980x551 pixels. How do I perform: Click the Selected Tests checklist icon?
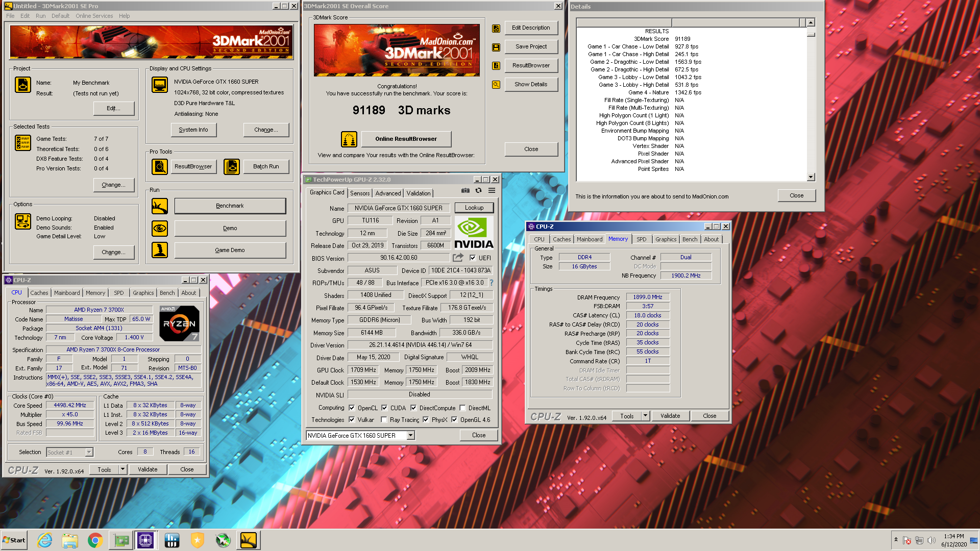point(23,143)
